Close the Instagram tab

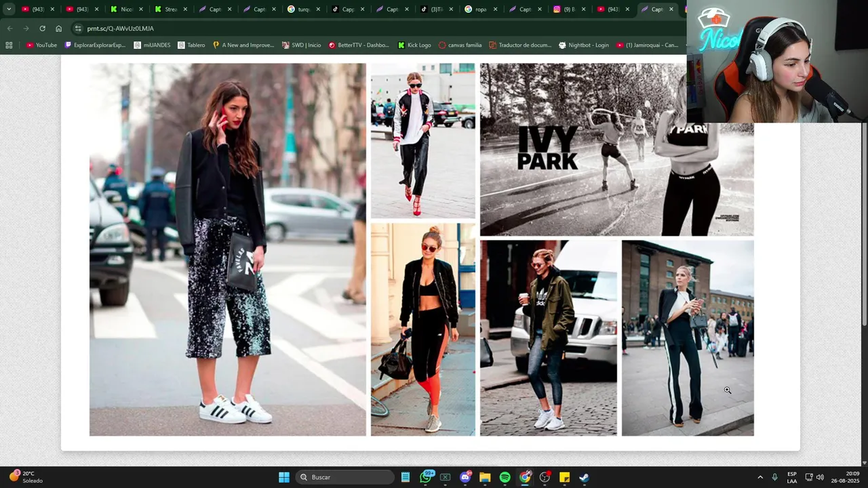(x=584, y=9)
